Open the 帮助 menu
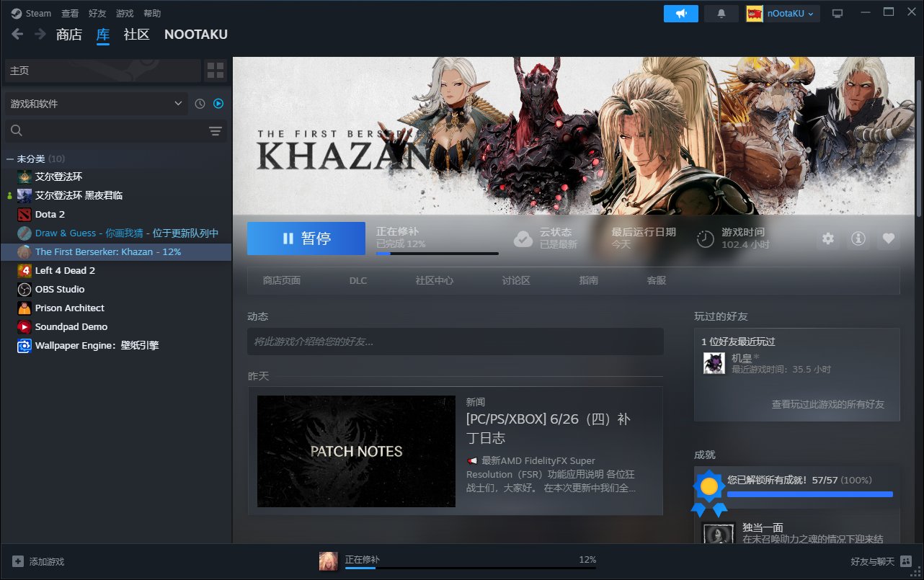This screenshot has height=580, width=924. (x=152, y=13)
